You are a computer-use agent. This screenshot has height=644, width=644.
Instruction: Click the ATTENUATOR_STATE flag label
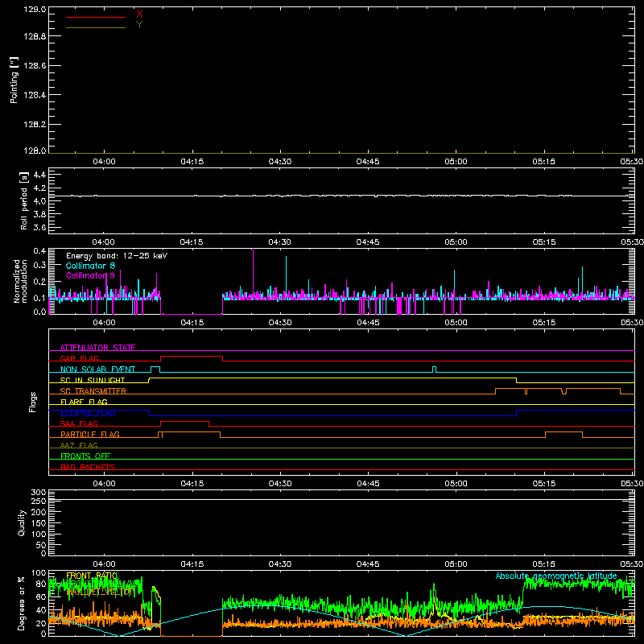97,348
